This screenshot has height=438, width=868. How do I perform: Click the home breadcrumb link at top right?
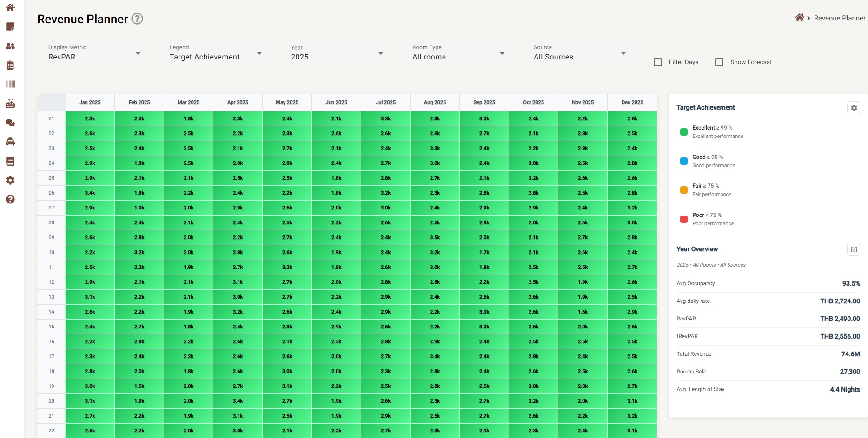click(x=799, y=18)
